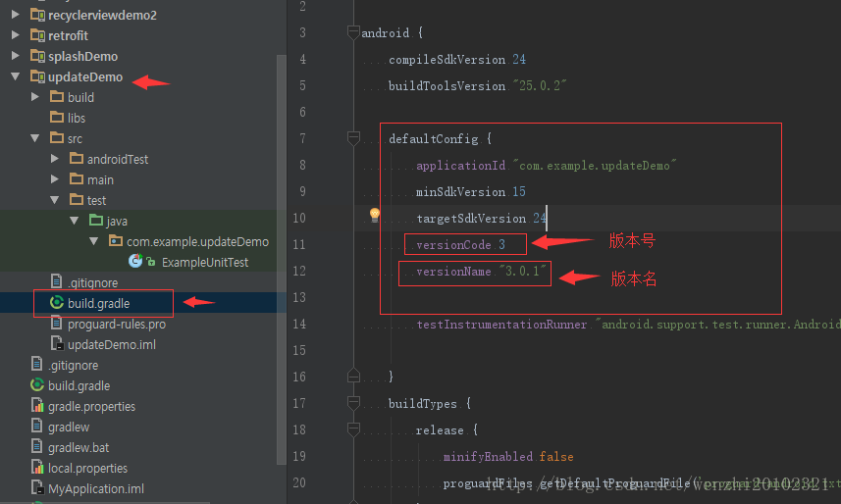Click the main folder icon
This screenshot has width=841, height=504.
(77, 178)
